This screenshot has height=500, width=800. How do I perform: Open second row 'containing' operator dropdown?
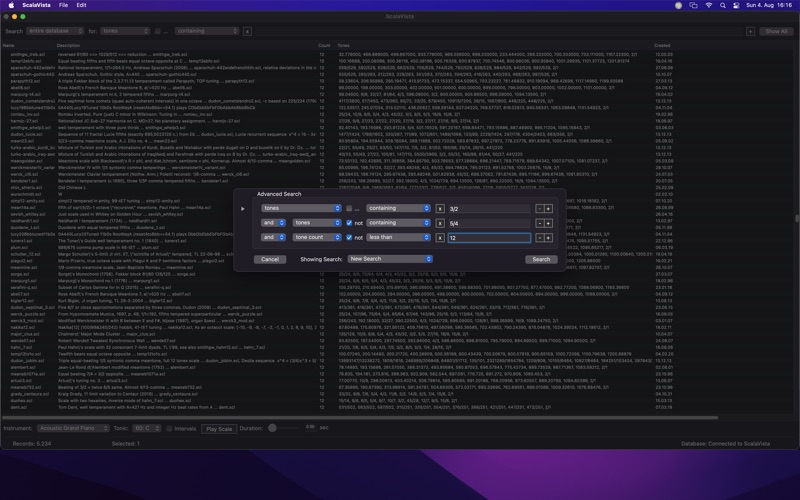[398, 223]
